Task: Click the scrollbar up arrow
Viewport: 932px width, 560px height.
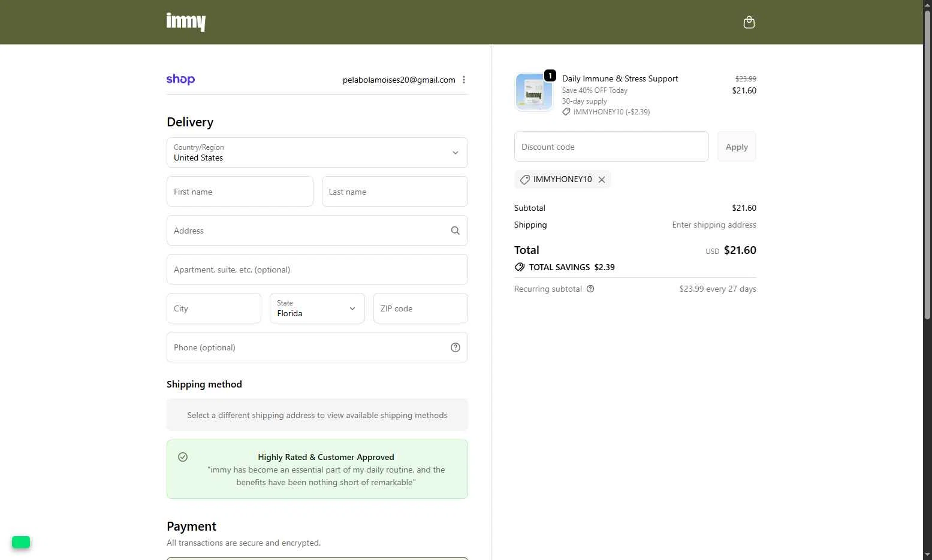Action: coord(927,5)
